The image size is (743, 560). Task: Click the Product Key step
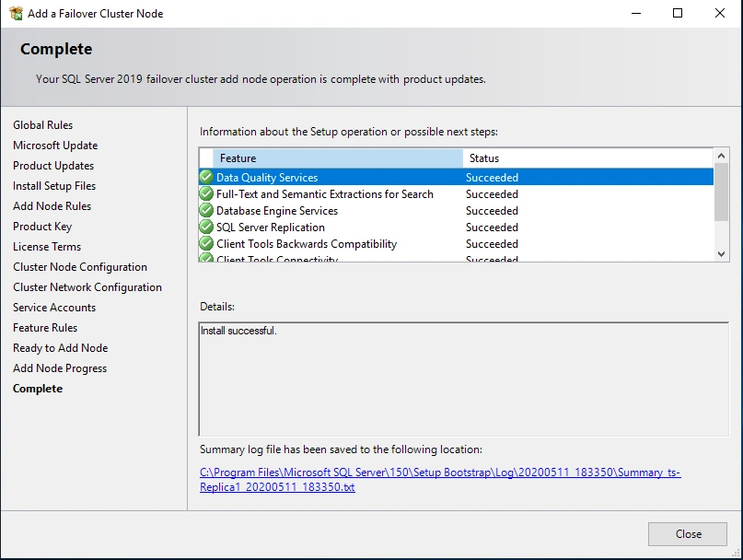click(x=42, y=227)
